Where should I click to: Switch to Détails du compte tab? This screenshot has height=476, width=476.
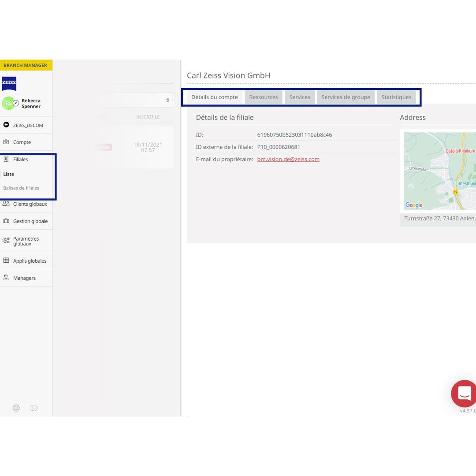(214, 97)
